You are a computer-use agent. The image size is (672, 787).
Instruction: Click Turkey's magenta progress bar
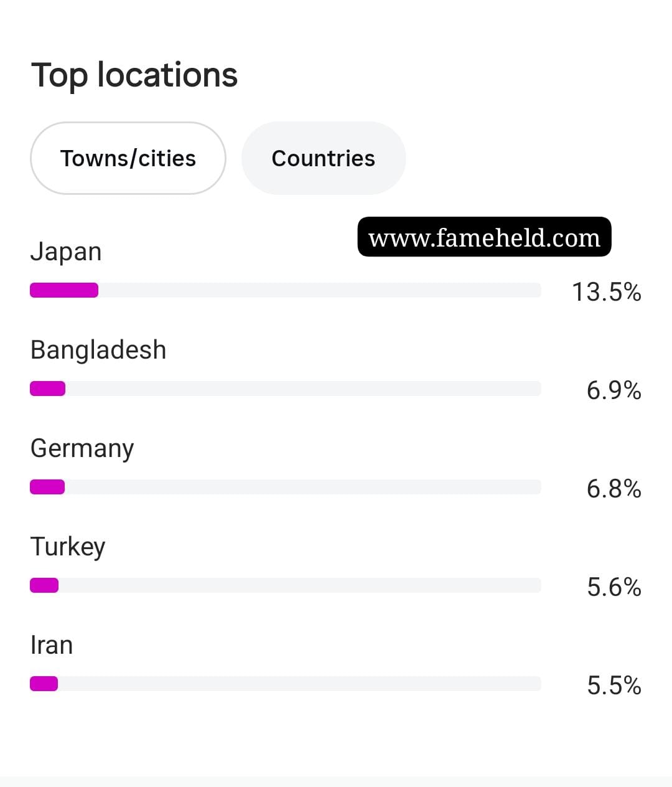coord(44,585)
